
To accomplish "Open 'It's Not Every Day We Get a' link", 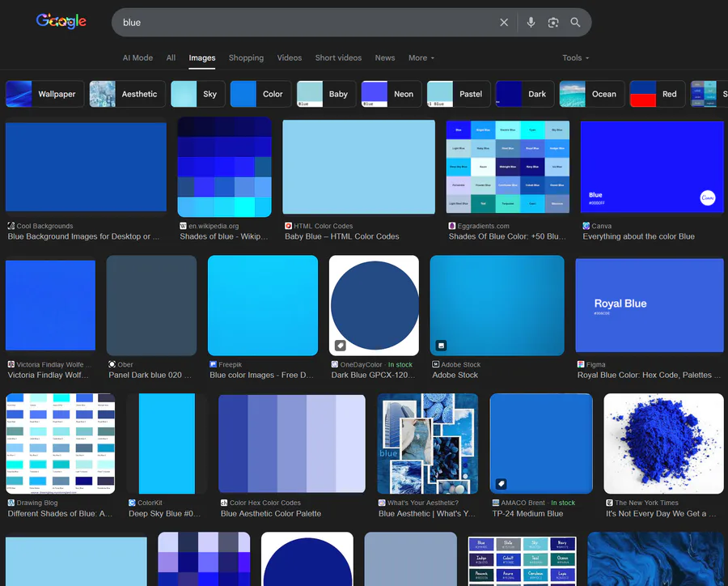I will (x=661, y=513).
